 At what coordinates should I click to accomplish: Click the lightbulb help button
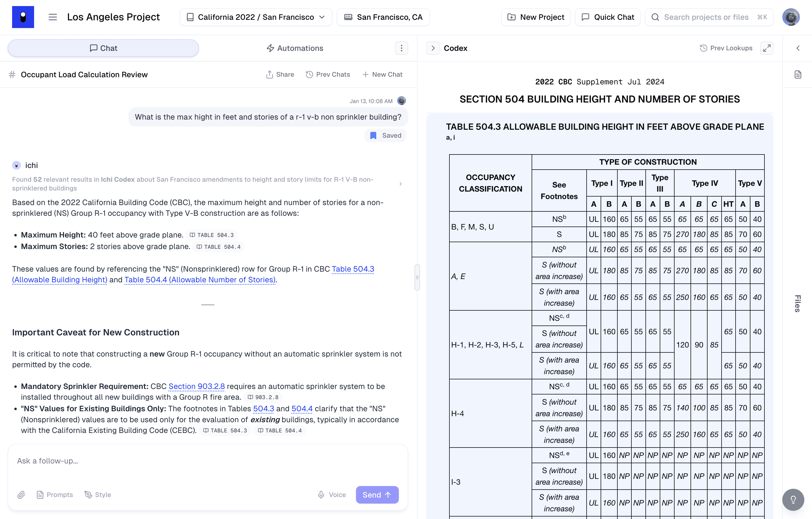coord(793,499)
